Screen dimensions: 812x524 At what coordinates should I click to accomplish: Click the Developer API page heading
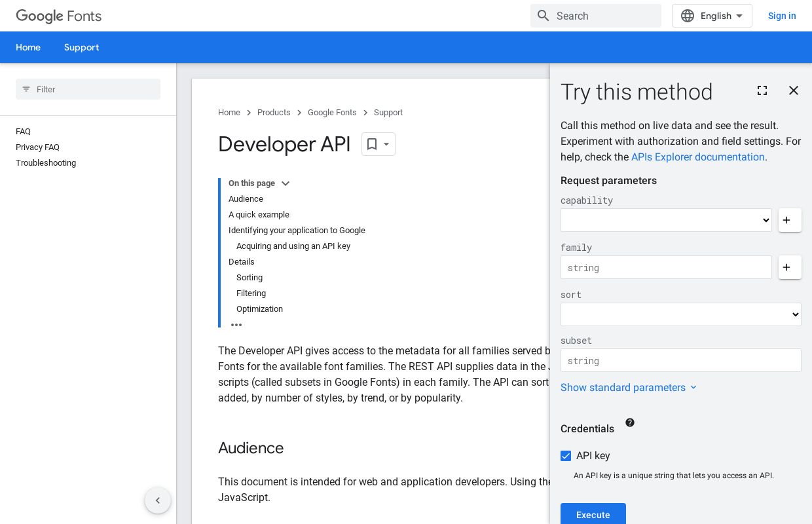pyautogui.click(x=284, y=144)
